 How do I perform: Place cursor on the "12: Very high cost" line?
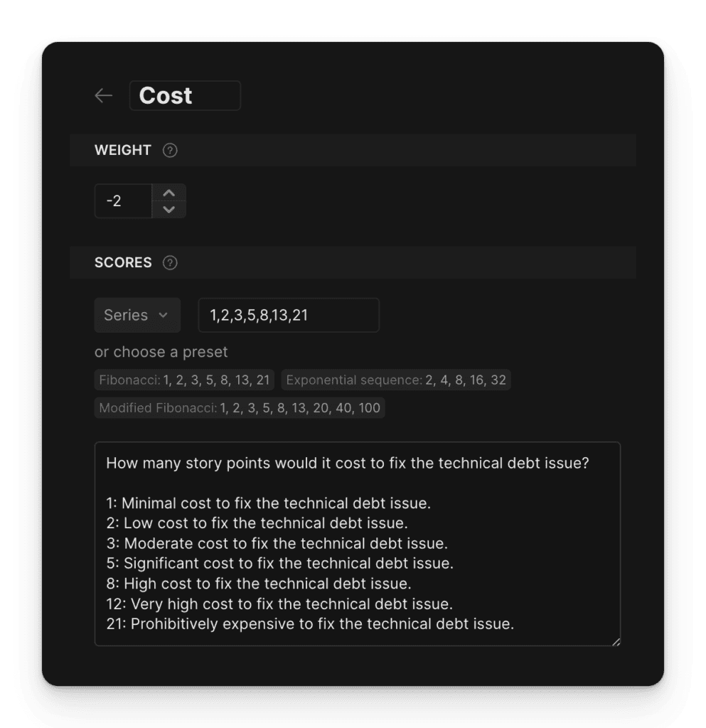[279, 604]
